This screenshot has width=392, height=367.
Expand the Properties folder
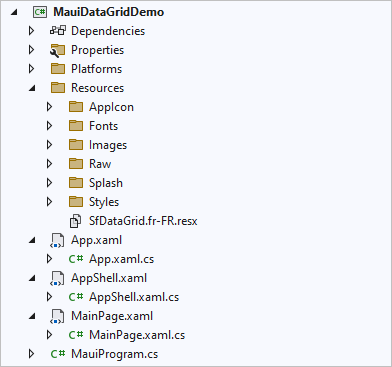32,50
